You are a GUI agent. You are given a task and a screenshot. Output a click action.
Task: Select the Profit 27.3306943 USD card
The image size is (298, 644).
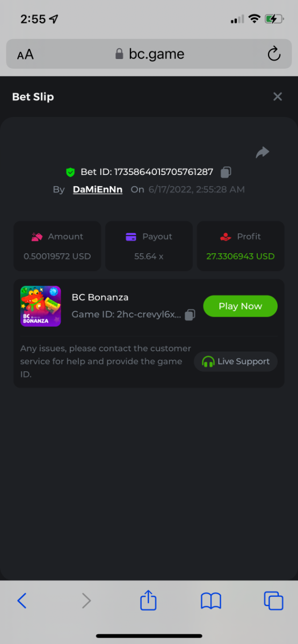point(241,246)
